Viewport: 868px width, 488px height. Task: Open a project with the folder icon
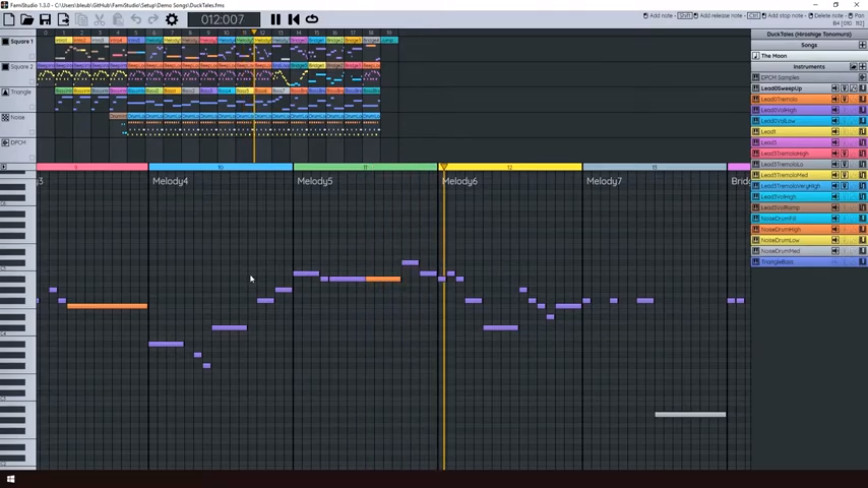(27, 19)
